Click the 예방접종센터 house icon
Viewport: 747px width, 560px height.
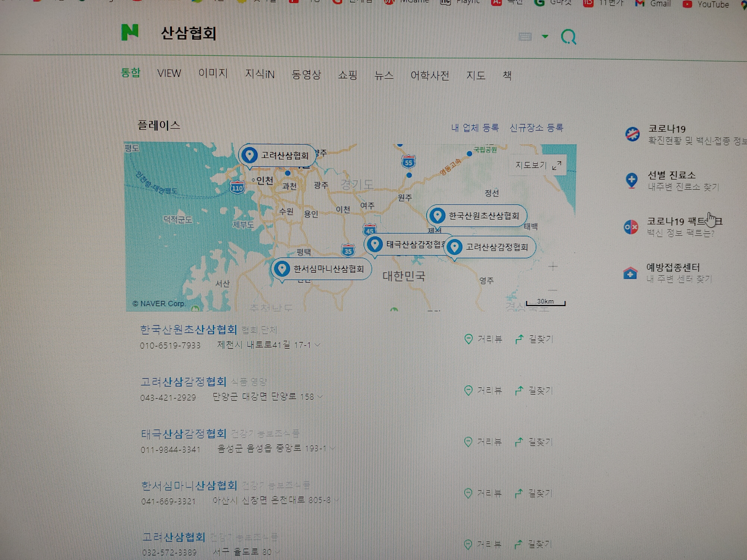(x=630, y=273)
